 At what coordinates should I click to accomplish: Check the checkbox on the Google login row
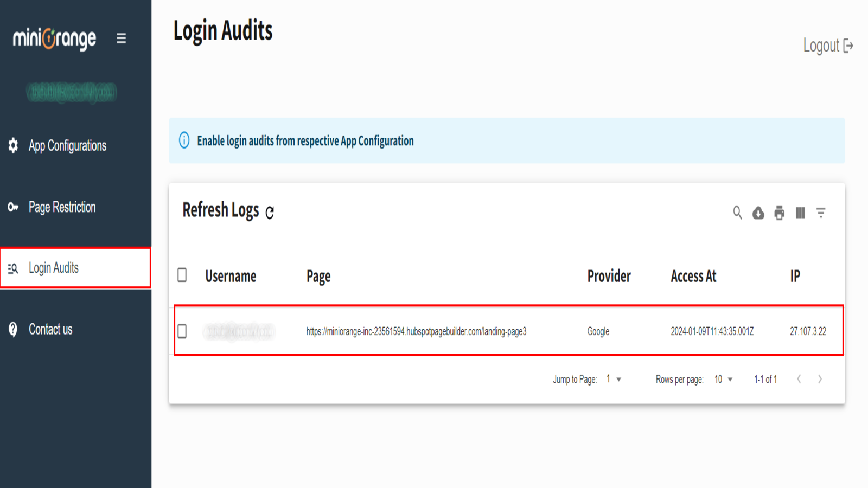click(x=182, y=331)
